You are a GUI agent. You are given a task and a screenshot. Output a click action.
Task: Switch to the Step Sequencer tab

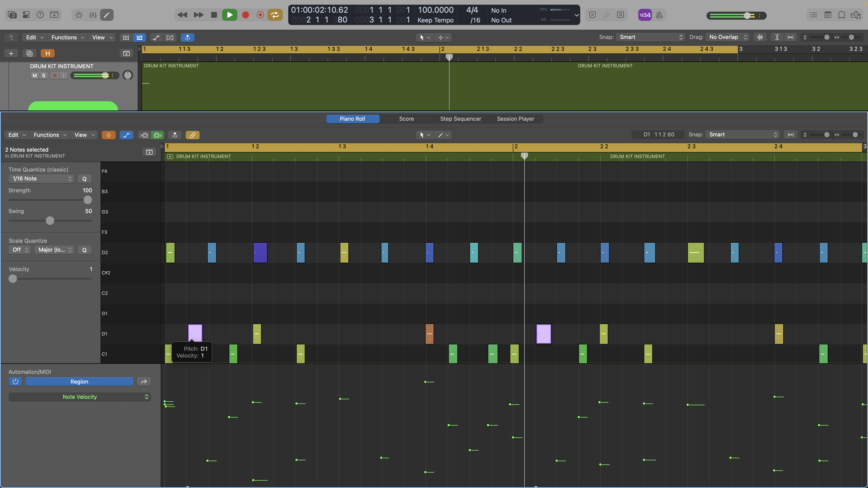coord(460,119)
